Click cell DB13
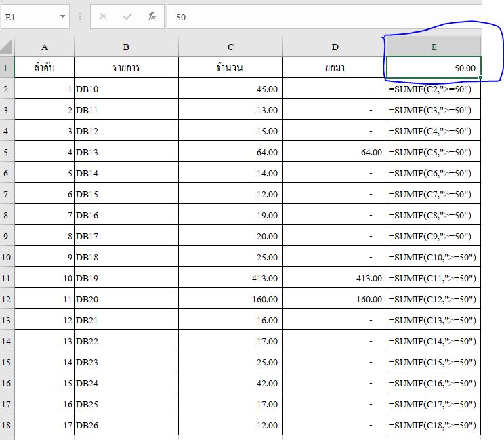Image resolution: width=504 pixels, height=440 pixels. pyautogui.click(x=126, y=152)
